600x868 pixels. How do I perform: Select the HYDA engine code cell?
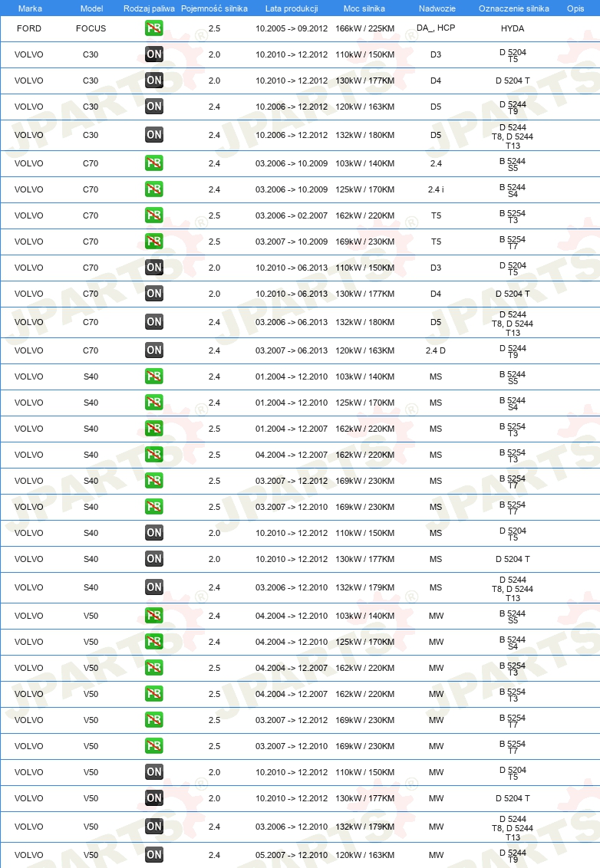tap(513, 28)
